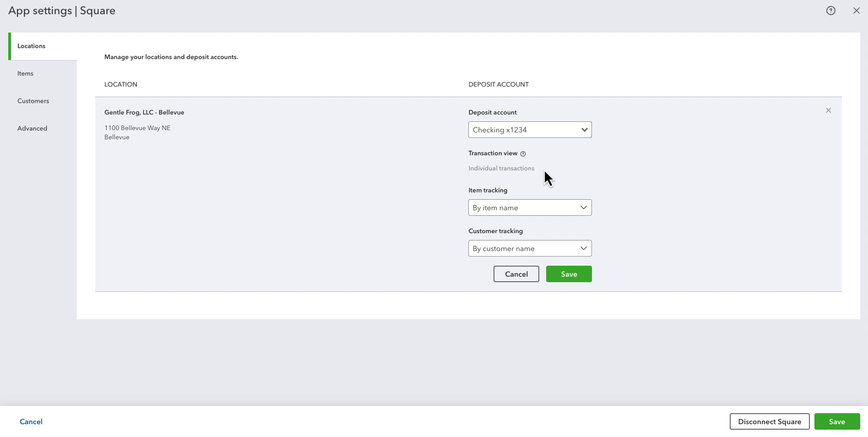Click the footer Save button
This screenshot has width=868, height=437.
(837, 421)
